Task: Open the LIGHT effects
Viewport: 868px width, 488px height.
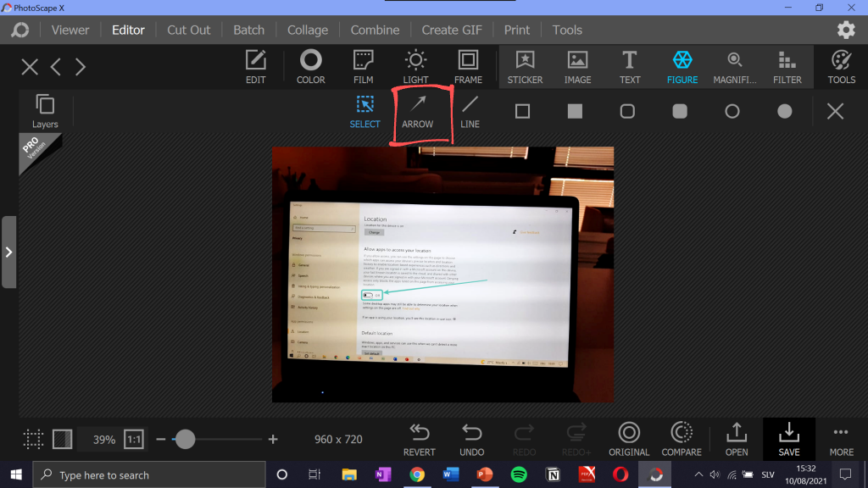Action: click(x=415, y=67)
